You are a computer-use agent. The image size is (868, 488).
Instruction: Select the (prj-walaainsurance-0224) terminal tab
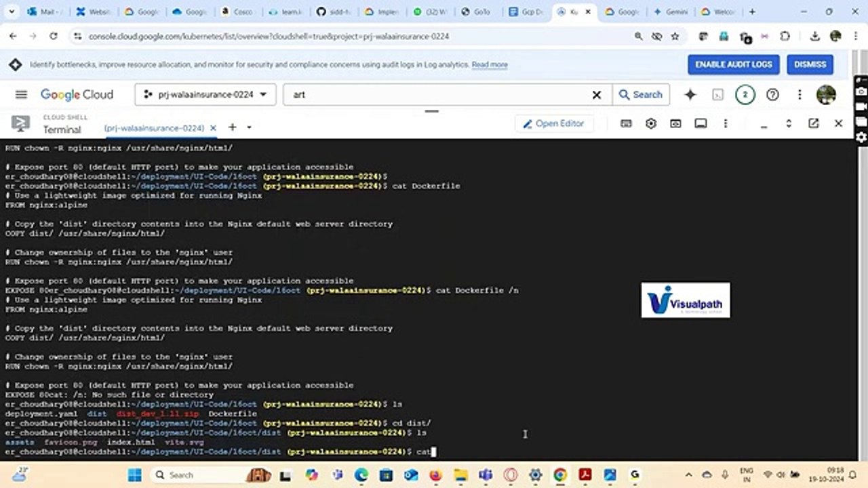tap(154, 127)
